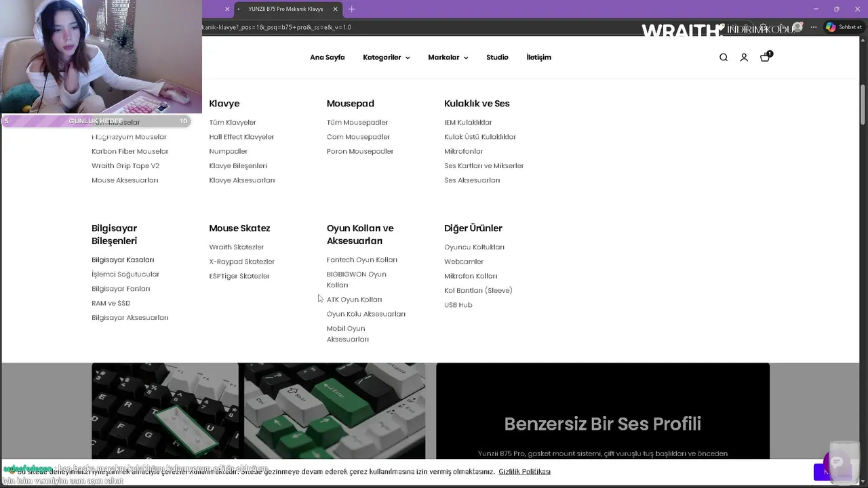Open Gizlilik Politikası link
868x488 pixels.
[x=524, y=472]
